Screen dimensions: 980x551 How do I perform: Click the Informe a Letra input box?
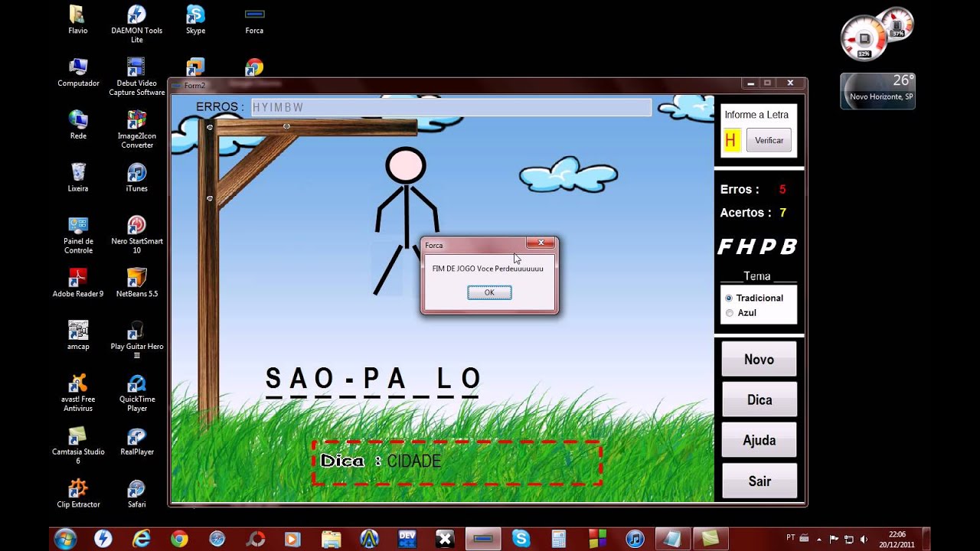click(x=733, y=141)
